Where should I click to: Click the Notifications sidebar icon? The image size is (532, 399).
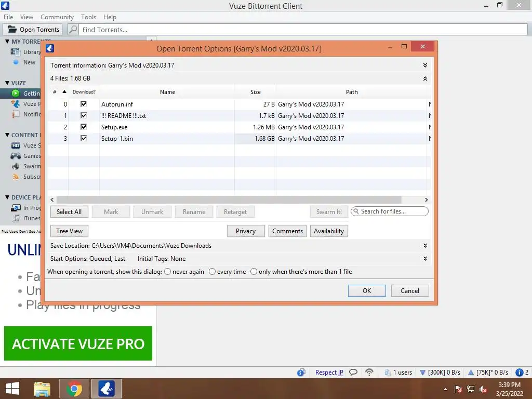coord(16,114)
